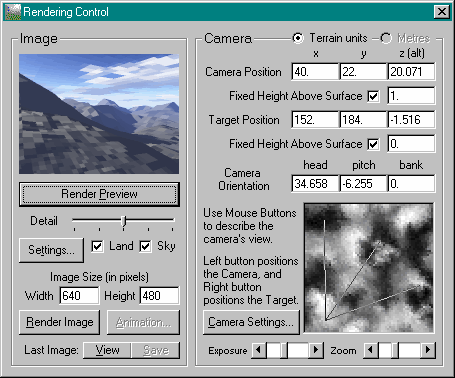Click the Rendering Control title bar icon
The height and width of the screenshot is (378, 455).
[x=13, y=12]
